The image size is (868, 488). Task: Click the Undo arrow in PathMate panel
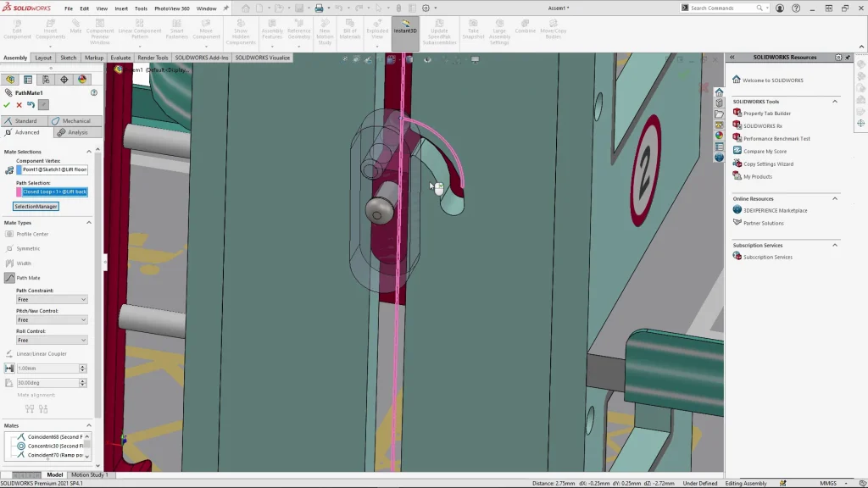31,105
